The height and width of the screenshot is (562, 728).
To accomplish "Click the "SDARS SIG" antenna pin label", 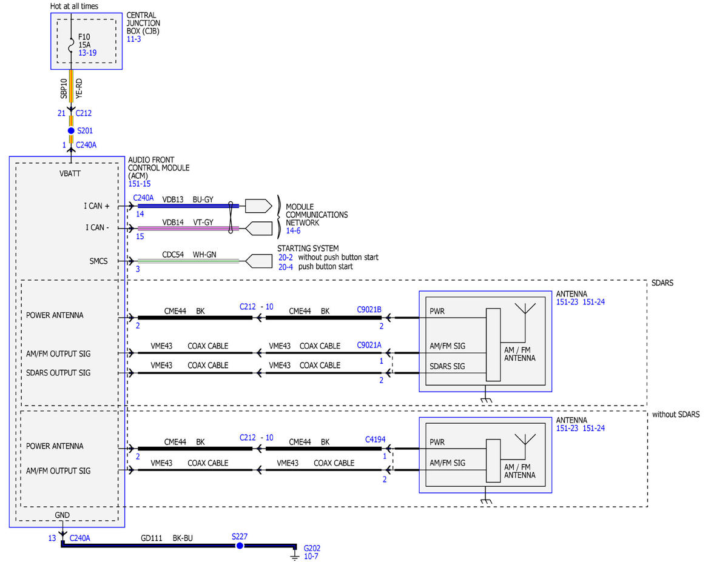I will [x=447, y=366].
